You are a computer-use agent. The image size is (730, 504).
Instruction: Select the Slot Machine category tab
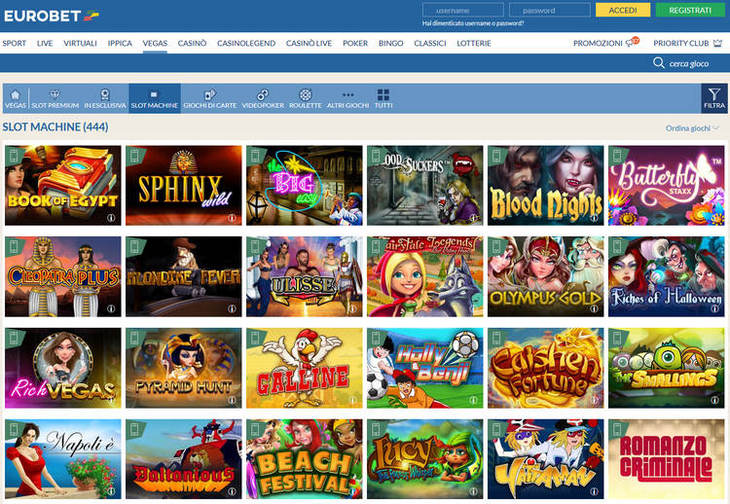point(155,98)
